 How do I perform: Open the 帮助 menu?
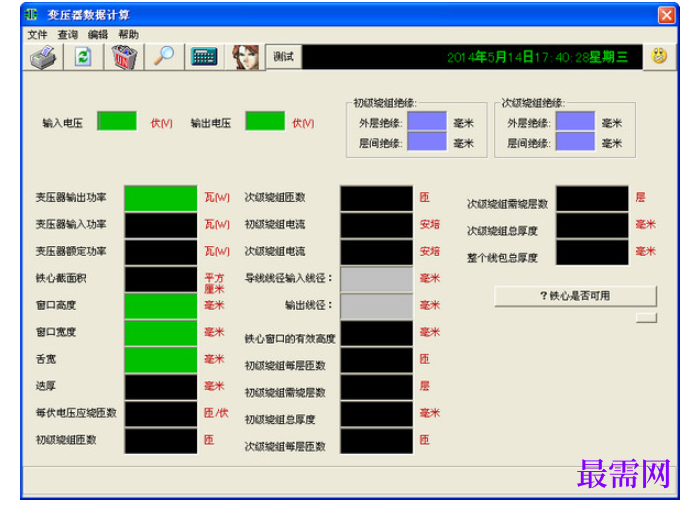pyautogui.click(x=128, y=35)
